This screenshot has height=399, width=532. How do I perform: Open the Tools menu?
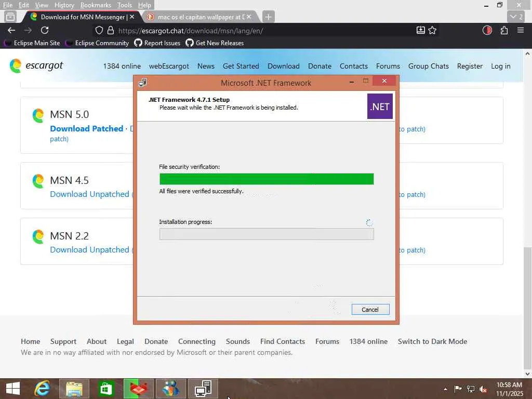tap(125, 5)
